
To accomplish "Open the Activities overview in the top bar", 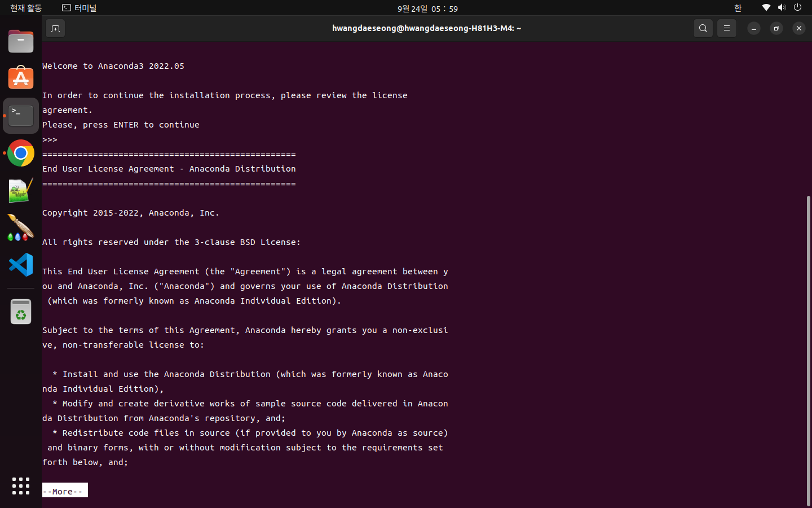I will (x=26, y=8).
